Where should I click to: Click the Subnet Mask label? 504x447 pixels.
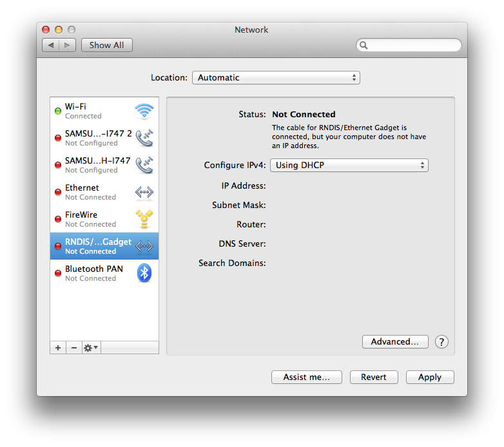239,205
